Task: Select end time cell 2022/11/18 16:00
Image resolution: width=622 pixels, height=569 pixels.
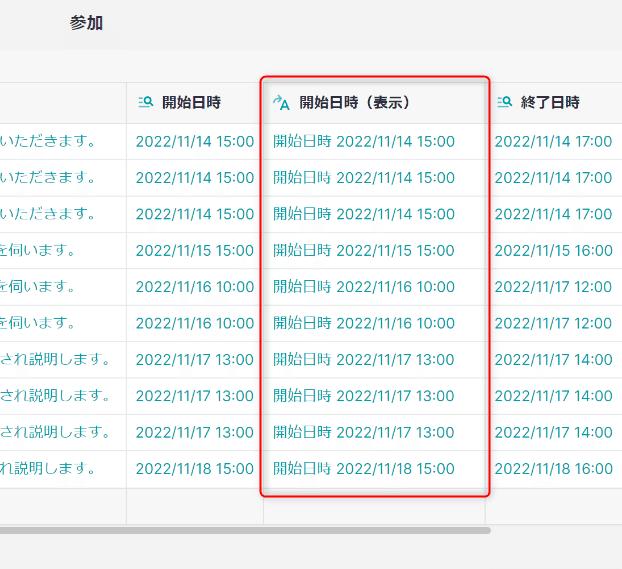Action: 553,469
